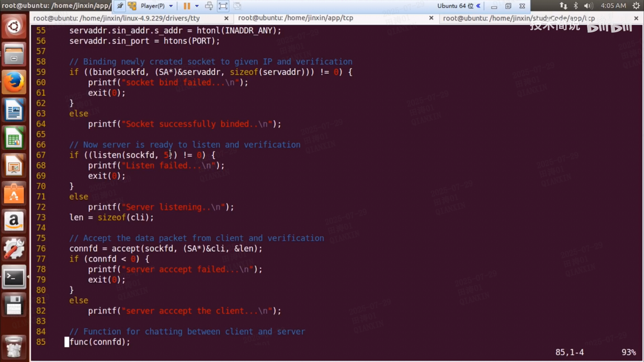644x362 pixels.
Task: Open Firefox from the launcher
Action: [x=14, y=82]
